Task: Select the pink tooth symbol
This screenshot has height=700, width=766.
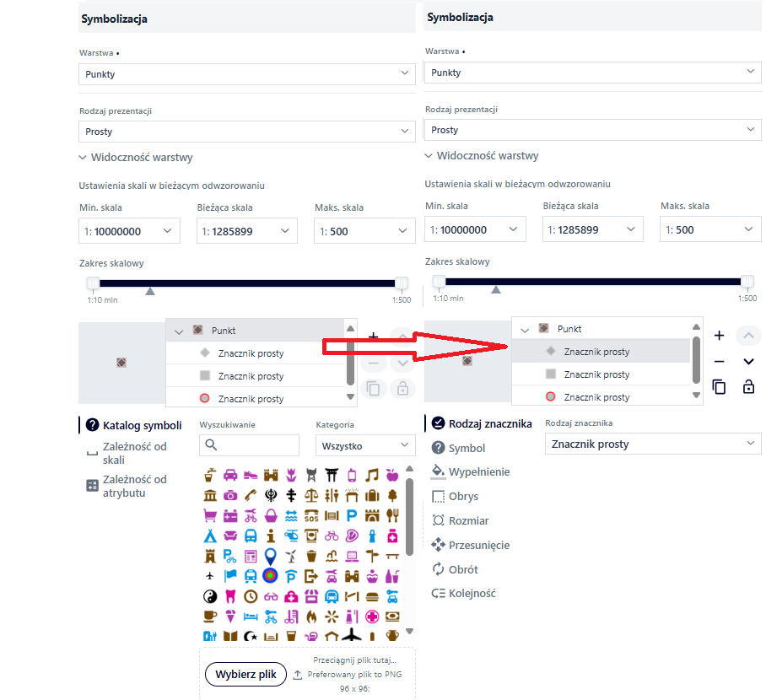Action: click(x=230, y=596)
